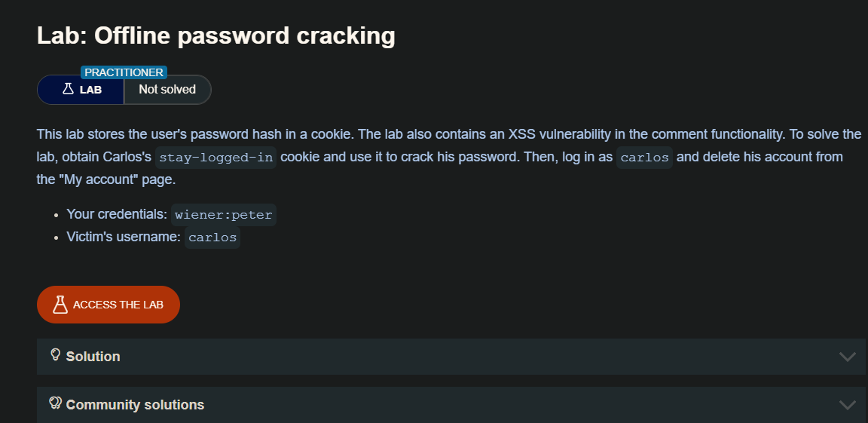The height and width of the screenshot is (423, 868).
Task: Open the Solution accordion by its title
Action: pyautogui.click(x=93, y=357)
